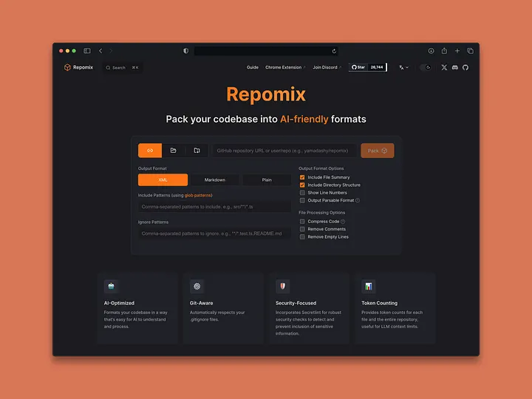
Task: Click the GitHub Star button
Action: tap(358, 67)
